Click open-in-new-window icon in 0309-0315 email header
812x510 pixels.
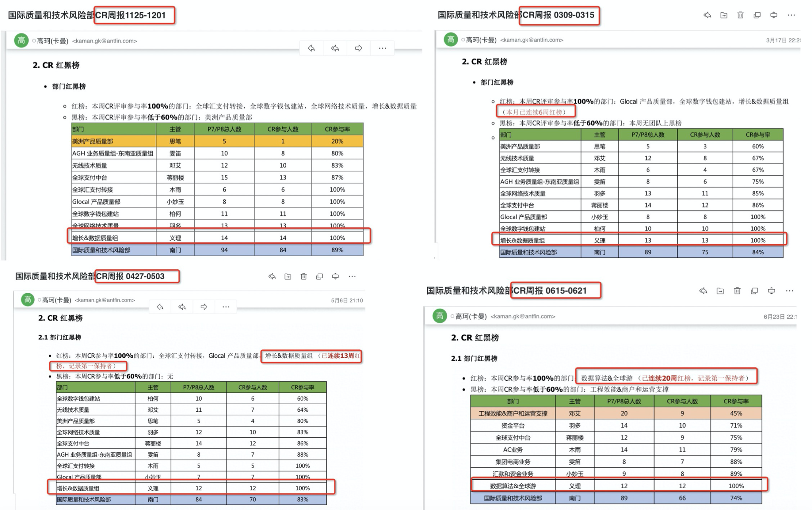[x=757, y=15]
